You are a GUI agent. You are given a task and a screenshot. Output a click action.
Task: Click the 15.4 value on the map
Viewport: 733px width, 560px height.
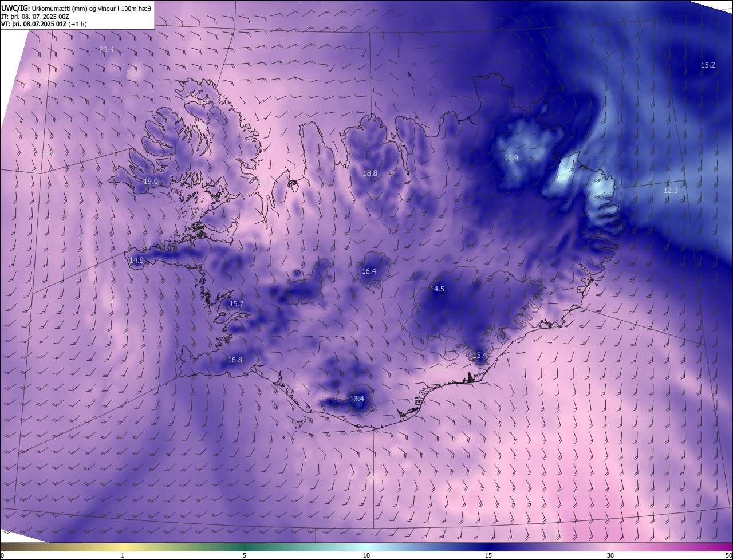pyautogui.click(x=480, y=356)
